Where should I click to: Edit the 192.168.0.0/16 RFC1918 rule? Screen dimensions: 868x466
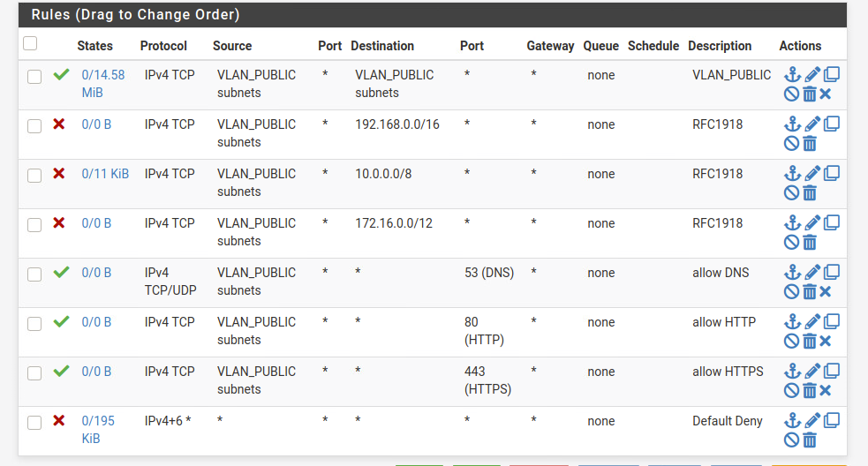pos(812,124)
